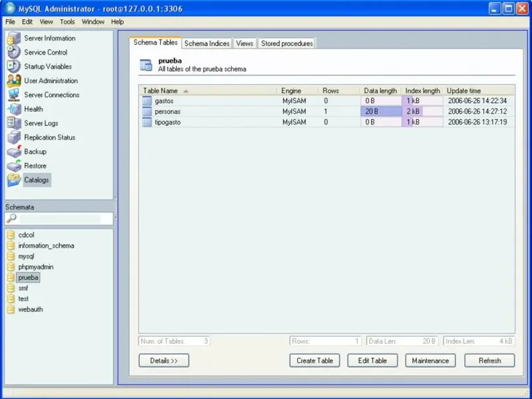Focus the Schemata search input field
Image resolution: width=532 pixels, height=399 pixels.
pyautogui.click(x=59, y=219)
